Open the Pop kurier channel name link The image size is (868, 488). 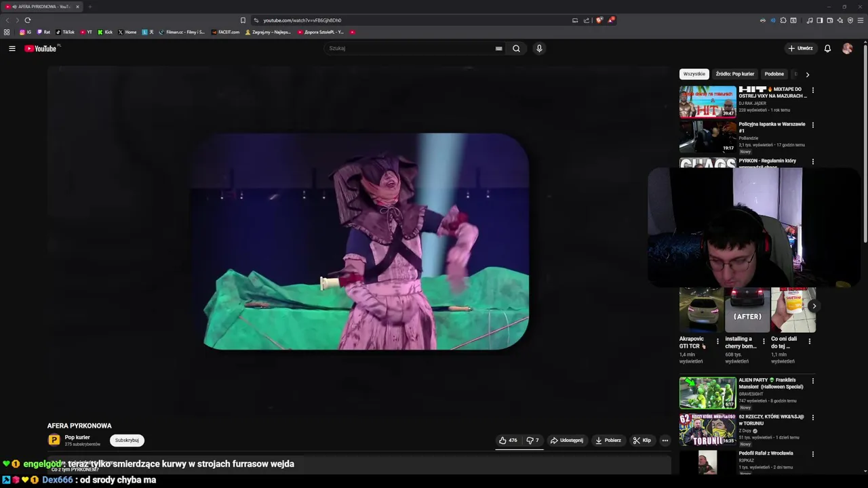click(77, 437)
